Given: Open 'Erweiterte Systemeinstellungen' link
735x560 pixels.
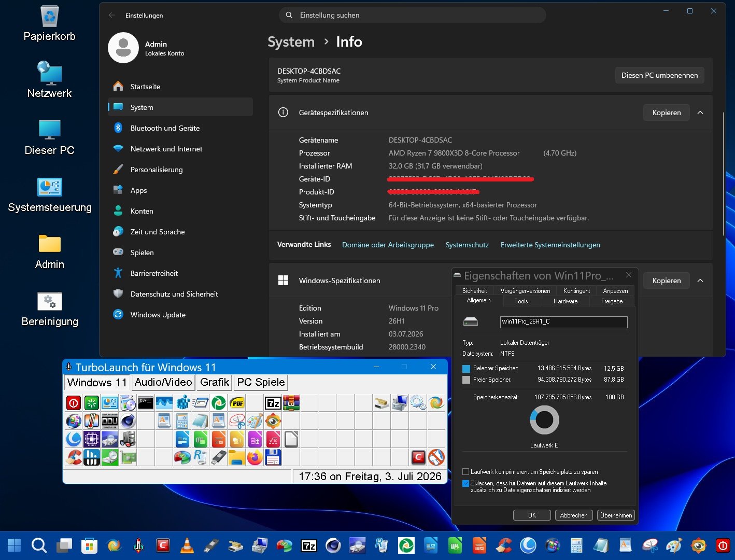Looking at the screenshot, I should pyautogui.click(x=550, y=245).
